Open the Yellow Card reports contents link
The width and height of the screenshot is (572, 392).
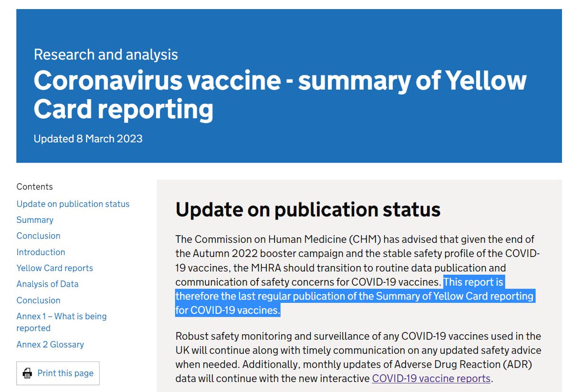point(55,268)
